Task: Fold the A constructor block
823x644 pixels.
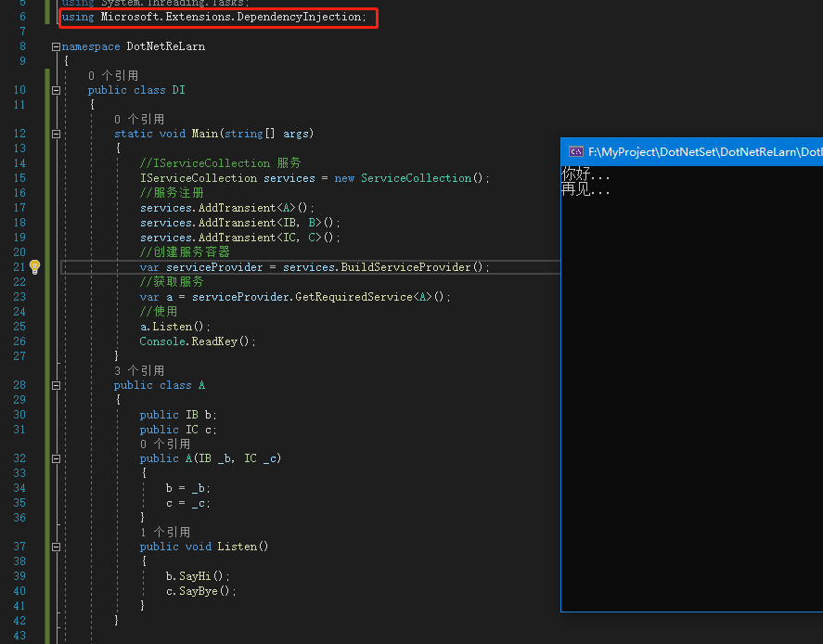Action: [56, 458]
